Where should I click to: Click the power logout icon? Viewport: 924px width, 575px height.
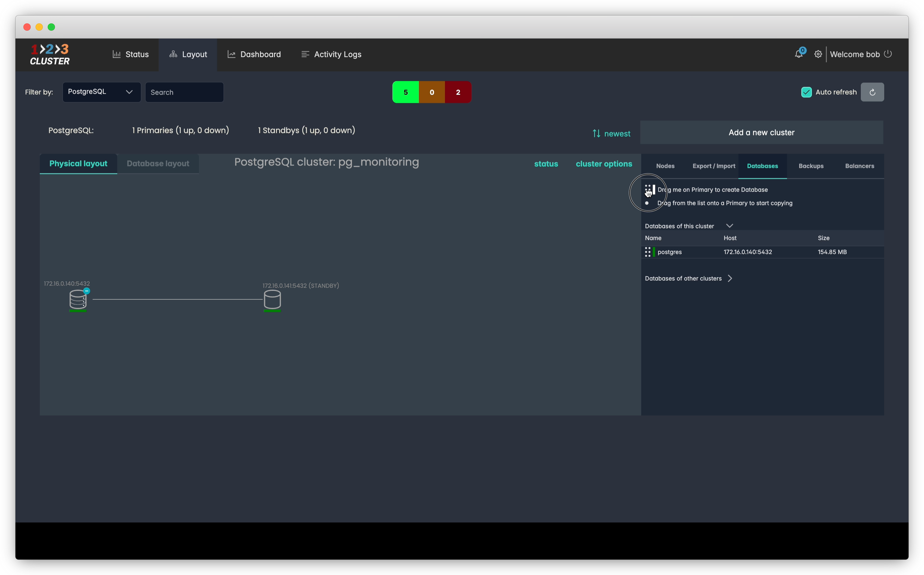(888, 54)
